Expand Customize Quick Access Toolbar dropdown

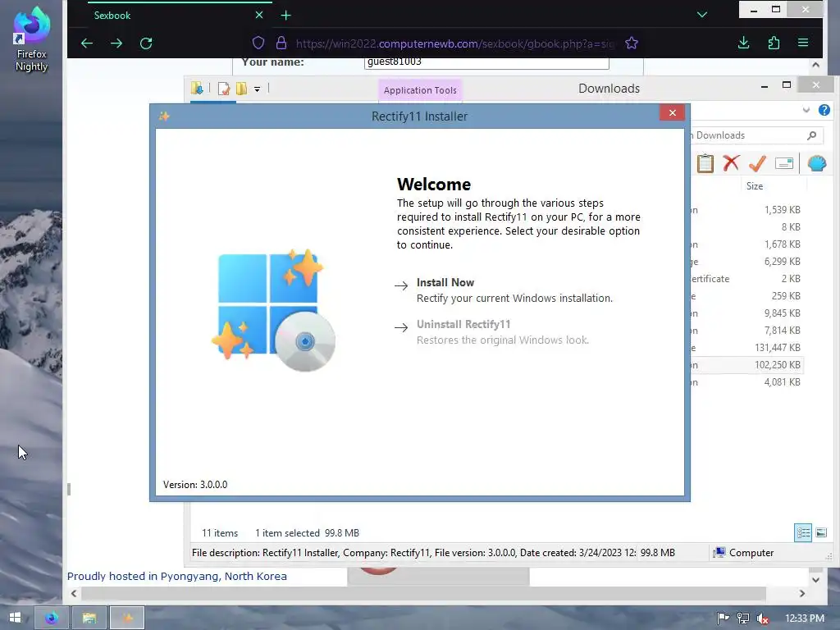pos(257,89)
